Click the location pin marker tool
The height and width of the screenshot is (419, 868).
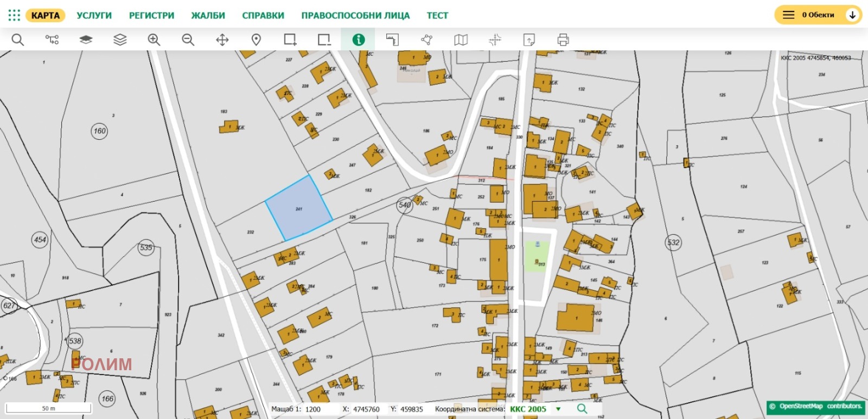(x=256, y=40)
